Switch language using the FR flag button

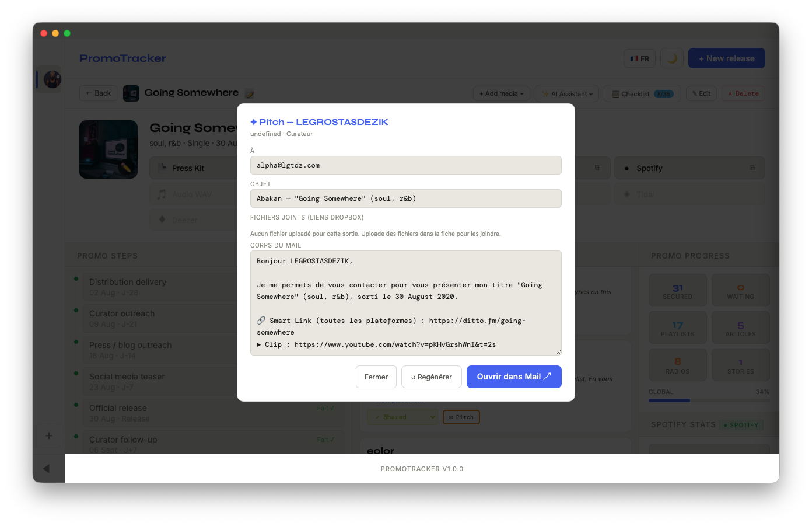click(x=640, y=58)
